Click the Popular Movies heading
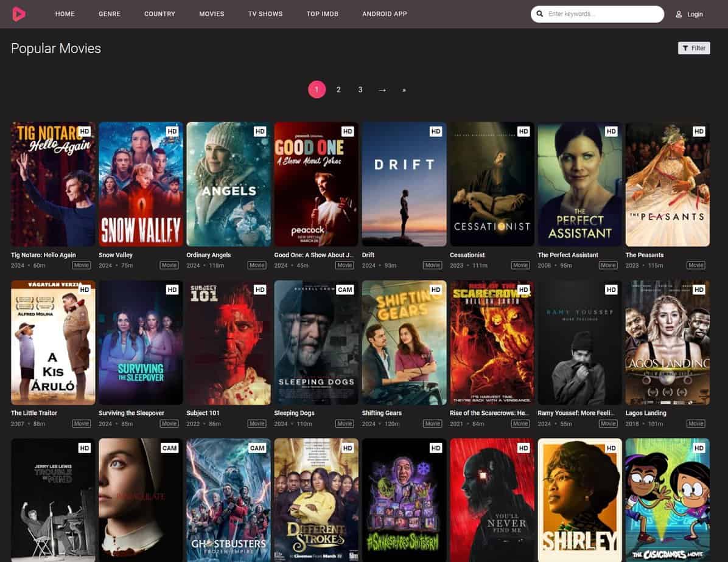This screenshot has height=562, width=728. tap(56, 48)
